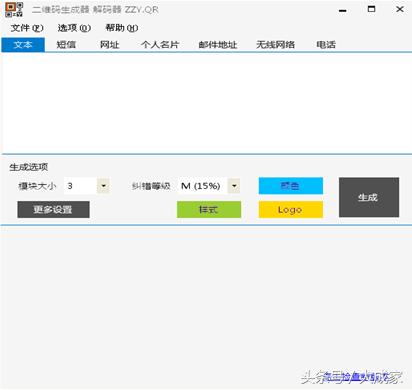
Task: Switch to the 短信 tab
Action: click(x=66, y=45)
